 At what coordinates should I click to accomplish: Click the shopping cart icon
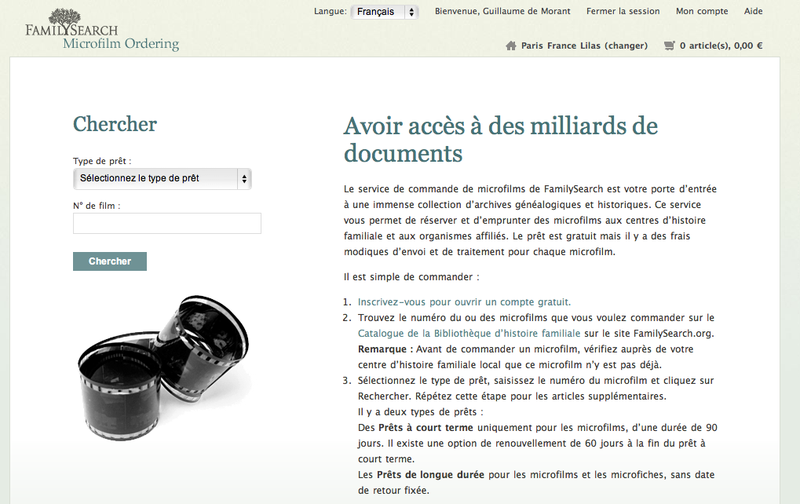coord(669,45)
